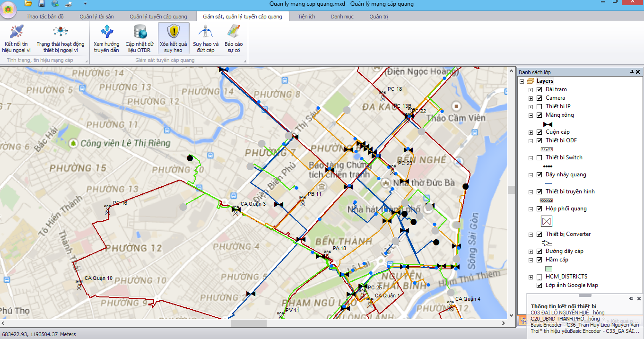644x339 pixels.
Task: Open the Quản lý tuyến cáp quang tab
Action: tap(158, 17)
